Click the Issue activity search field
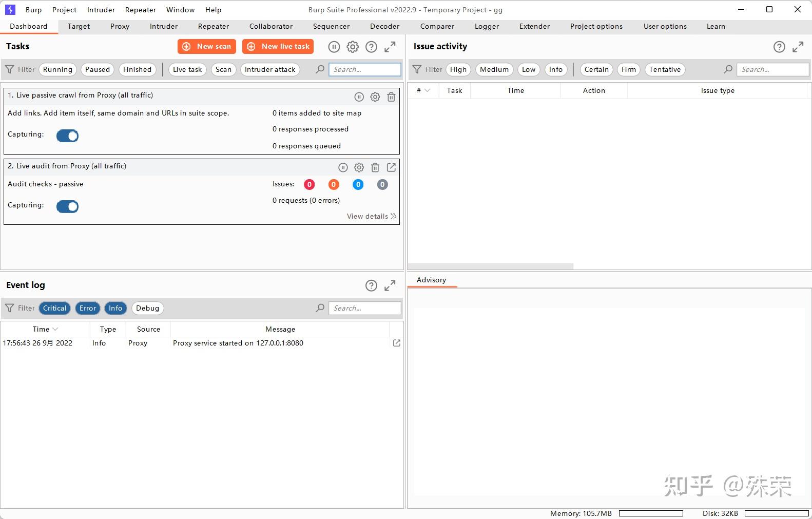The image size is (812, 519). point(772,69)
